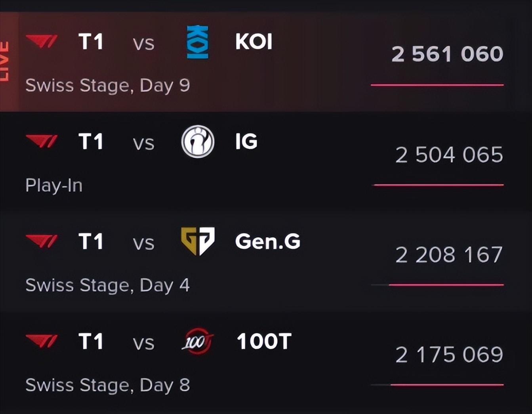532x414 pixels.
Task: Click the 2 504 065 viewer count
Action: point(449,155)
